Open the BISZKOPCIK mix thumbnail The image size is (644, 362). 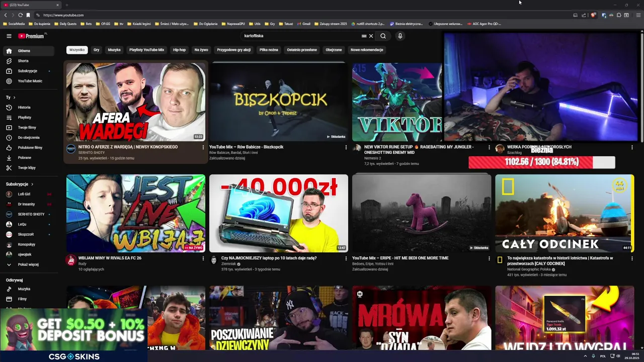[x=279, y=102]
